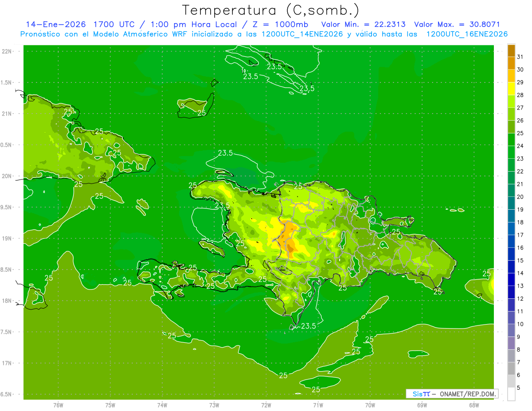Image resolution: width=532 pixels, height=411 pixels.
Task: Click '1:00 pm Hora Local' text
Action: (195, 24)
